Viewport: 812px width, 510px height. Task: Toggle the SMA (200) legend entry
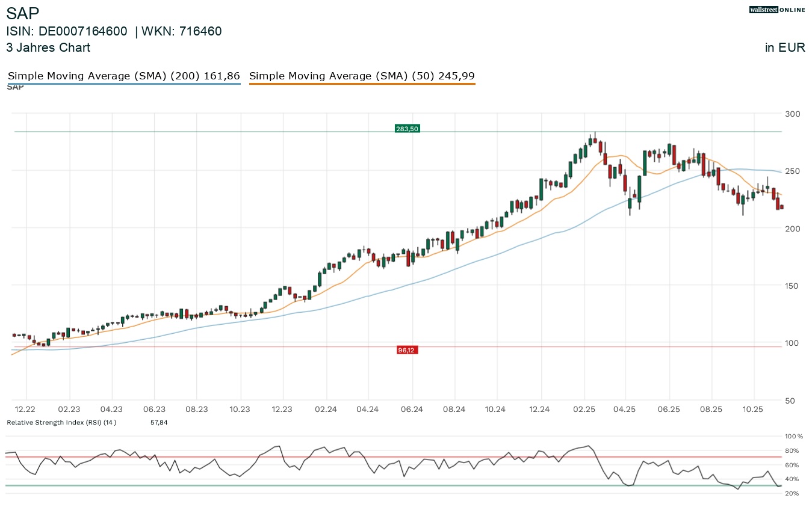(123, 76)
